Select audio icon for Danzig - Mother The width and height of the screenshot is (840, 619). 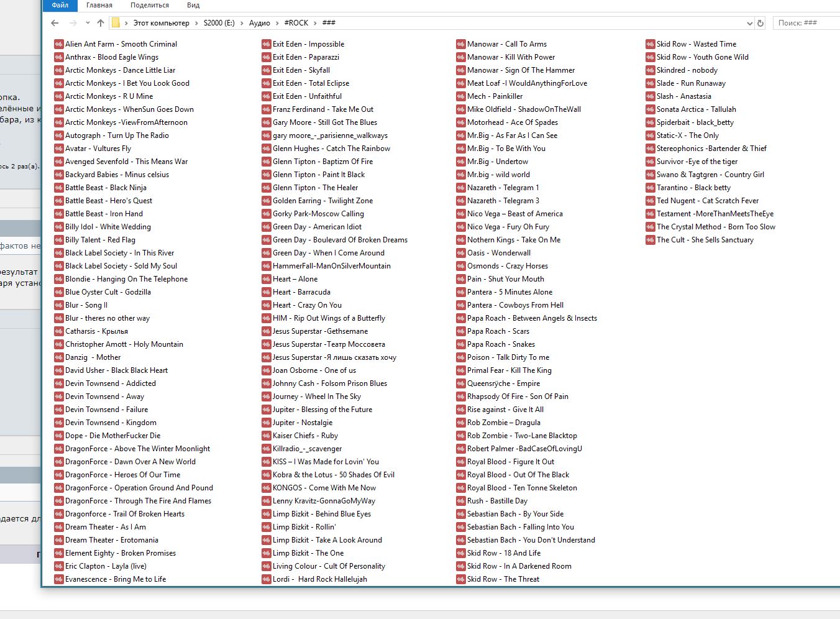(59, 357)
